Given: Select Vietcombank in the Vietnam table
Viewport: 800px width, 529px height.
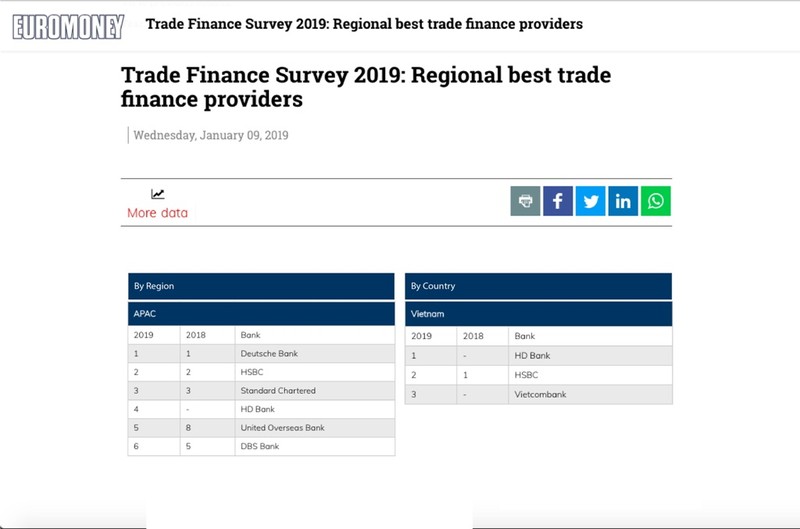Looking at the screenshot, I should (x=540, y=395).
